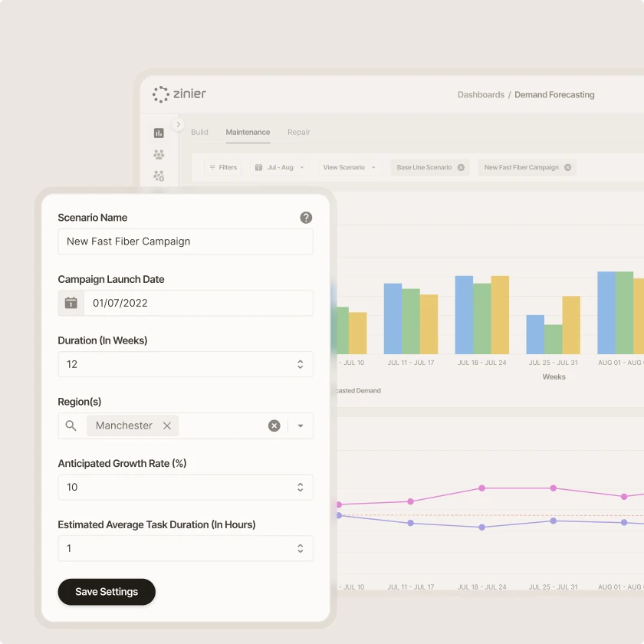Switch to the Build tab
644x644 pixels.
(199, 132)
